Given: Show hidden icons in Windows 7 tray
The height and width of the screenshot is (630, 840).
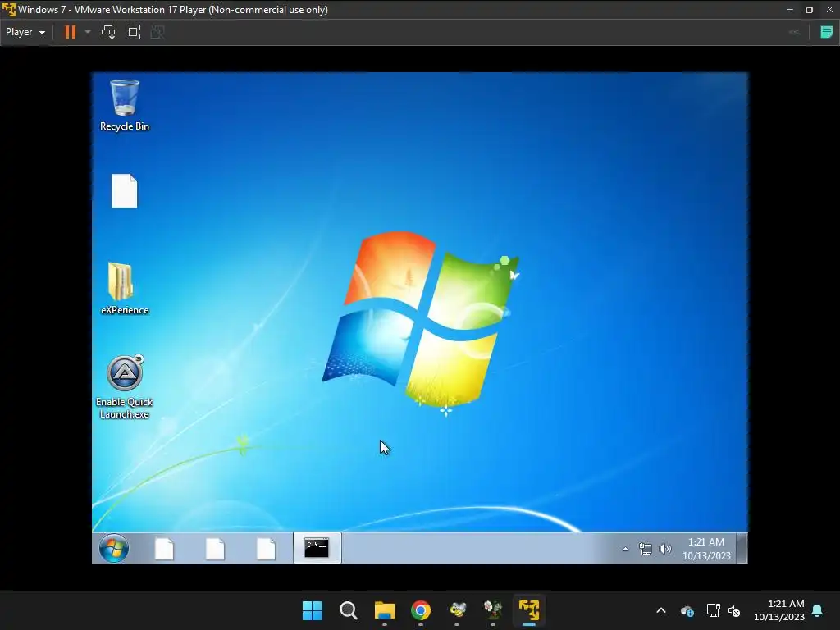Looking at the screenshot, I should pos(625,549).
